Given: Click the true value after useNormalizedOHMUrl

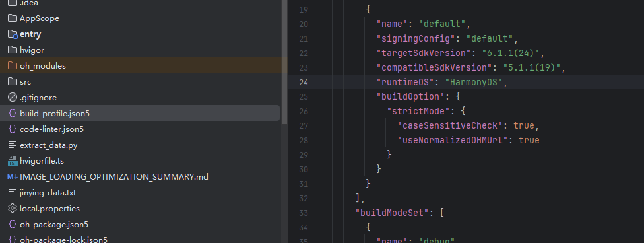Looking at the screenshot, I should pyautogui.click(x=529, y=140).
